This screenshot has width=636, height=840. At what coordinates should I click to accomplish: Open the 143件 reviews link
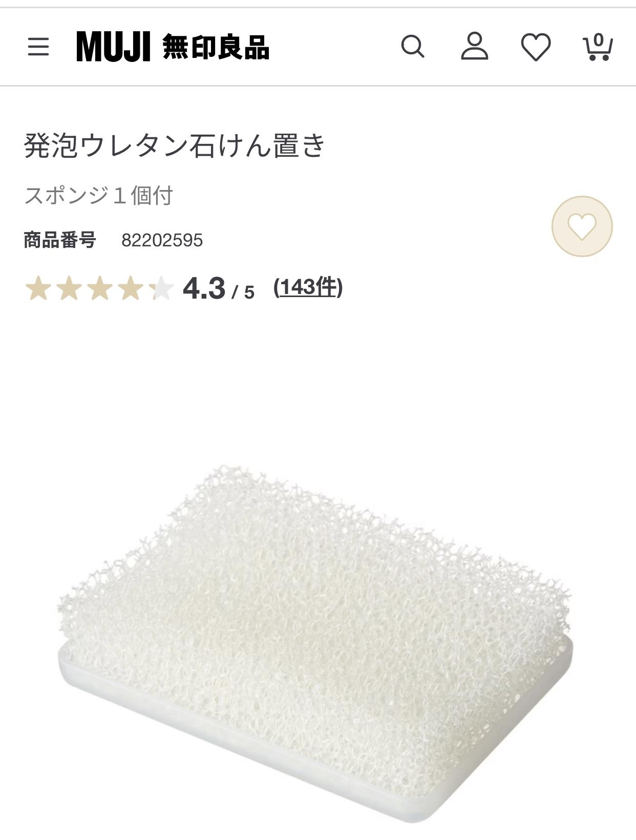(308, 287)
